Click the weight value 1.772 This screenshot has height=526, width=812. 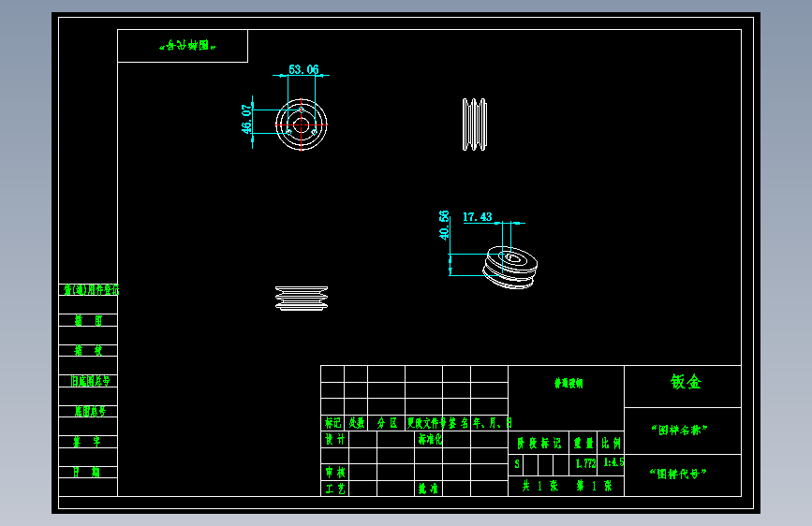pos(585,464)
